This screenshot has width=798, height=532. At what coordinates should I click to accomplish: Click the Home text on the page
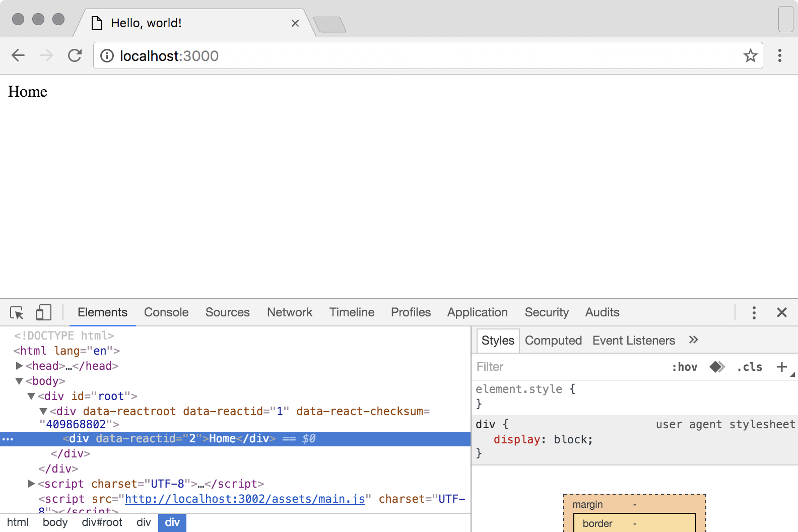pos(28,92)
